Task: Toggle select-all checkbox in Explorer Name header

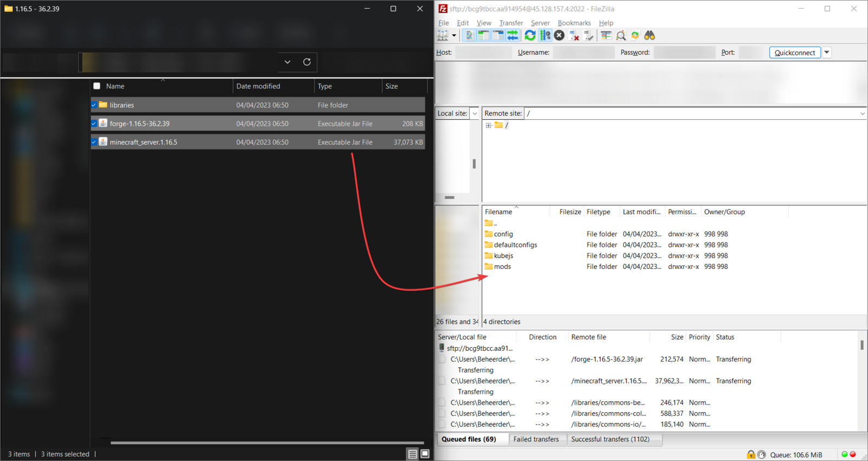Action: point(97,86)
